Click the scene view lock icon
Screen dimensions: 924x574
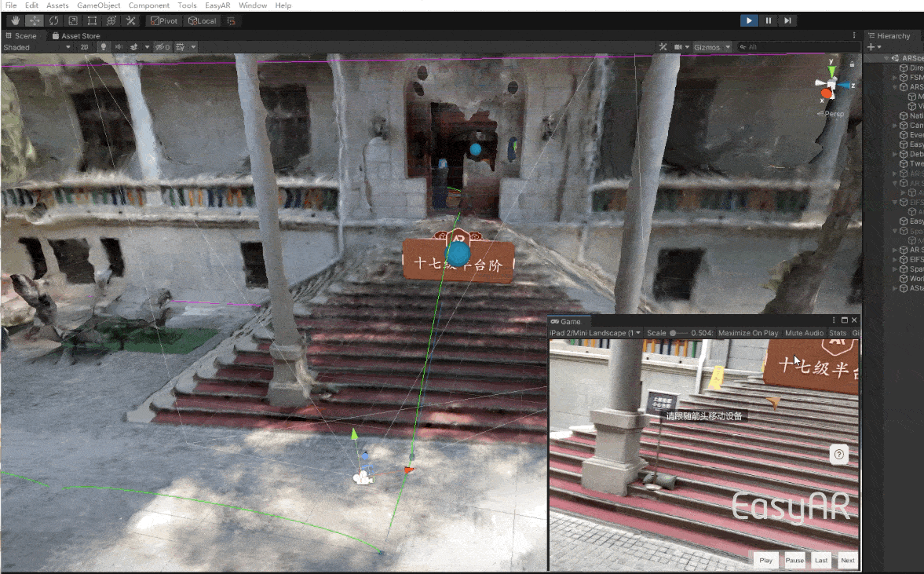(852, 64)
